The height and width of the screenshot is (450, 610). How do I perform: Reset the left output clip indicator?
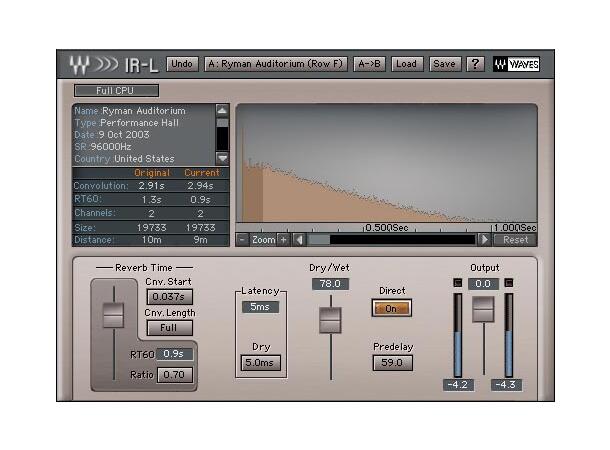[458, 283]
